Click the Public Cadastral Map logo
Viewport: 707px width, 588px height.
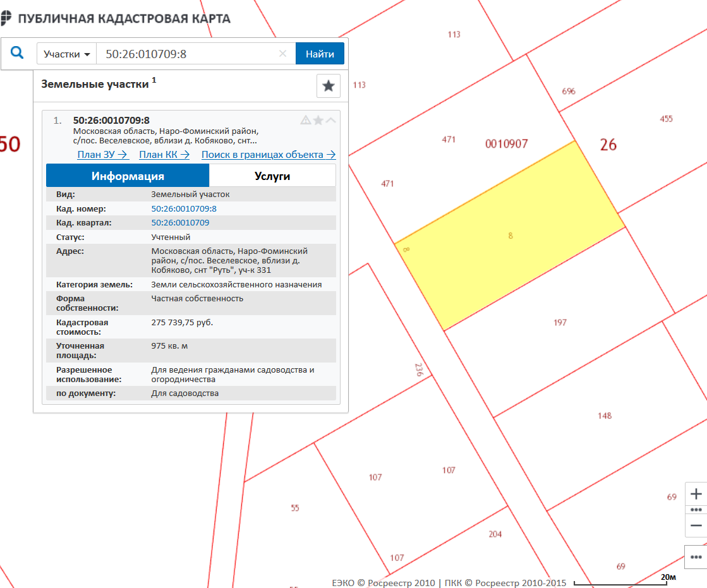click(6, 18)
